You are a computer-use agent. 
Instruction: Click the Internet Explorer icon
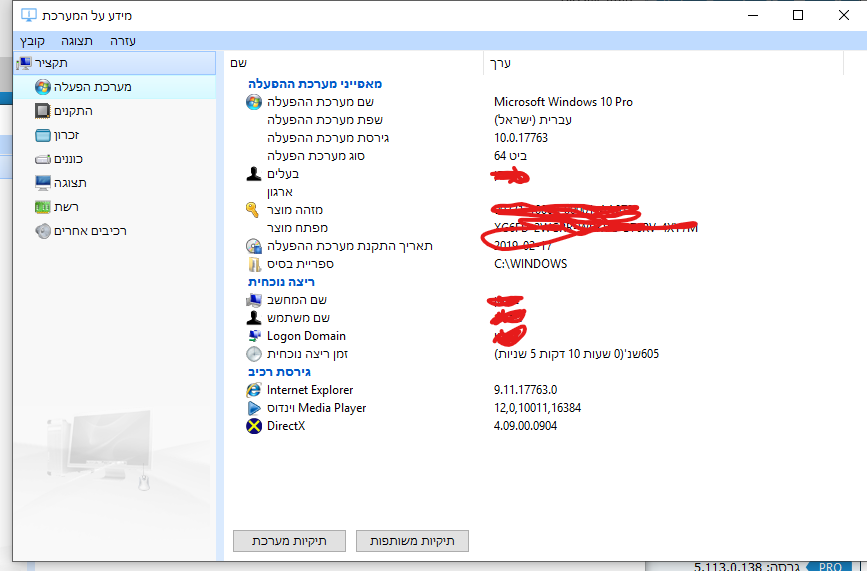tap(254, 390)
